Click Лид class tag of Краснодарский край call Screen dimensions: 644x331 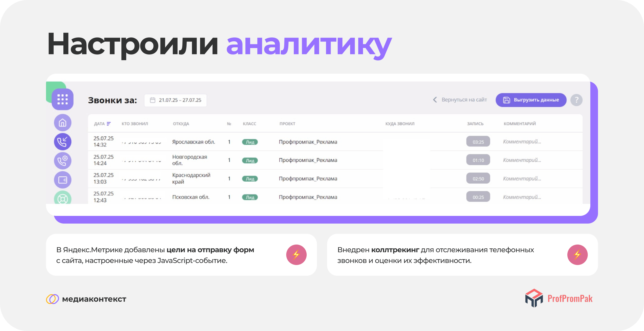pos(250,179)
